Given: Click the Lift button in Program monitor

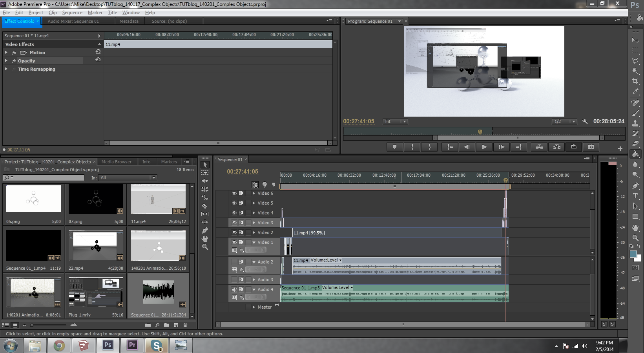Looking at the screenshot, I should (539, 147).
